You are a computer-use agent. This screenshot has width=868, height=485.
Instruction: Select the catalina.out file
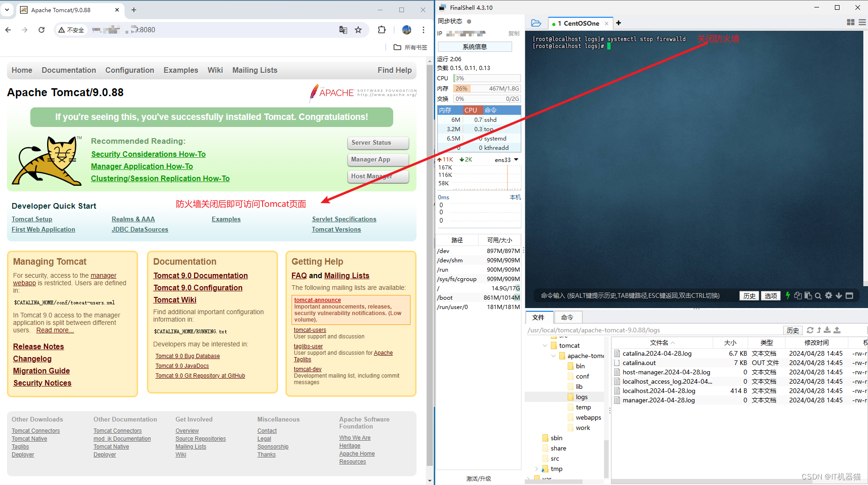point(639,363)
